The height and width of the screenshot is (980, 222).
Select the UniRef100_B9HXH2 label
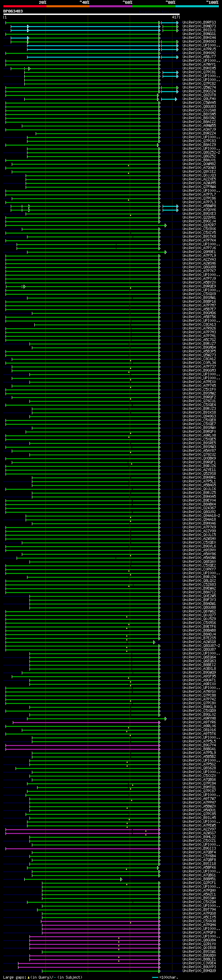tap(199, 53)
